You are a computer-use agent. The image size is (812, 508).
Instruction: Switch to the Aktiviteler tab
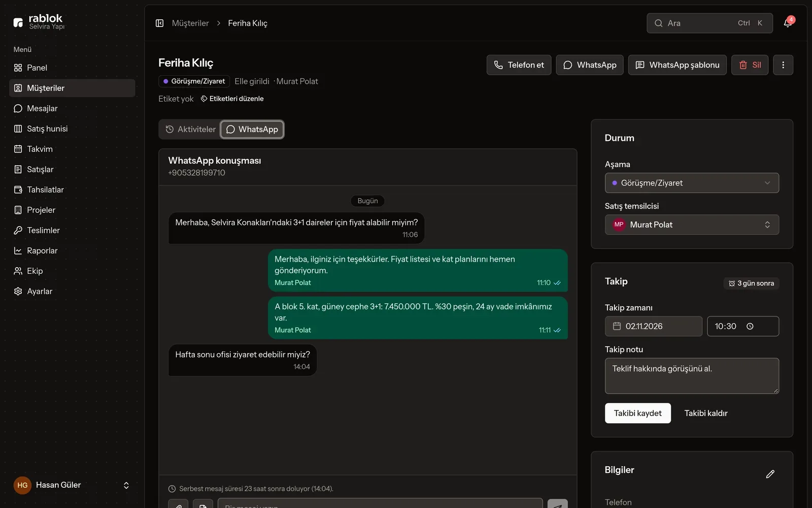[191, 130]
